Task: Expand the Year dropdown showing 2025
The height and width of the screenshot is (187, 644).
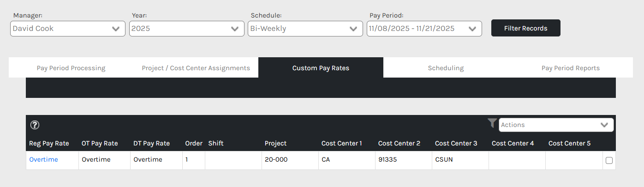Action: pyautogui.click(x=187, y=29)
